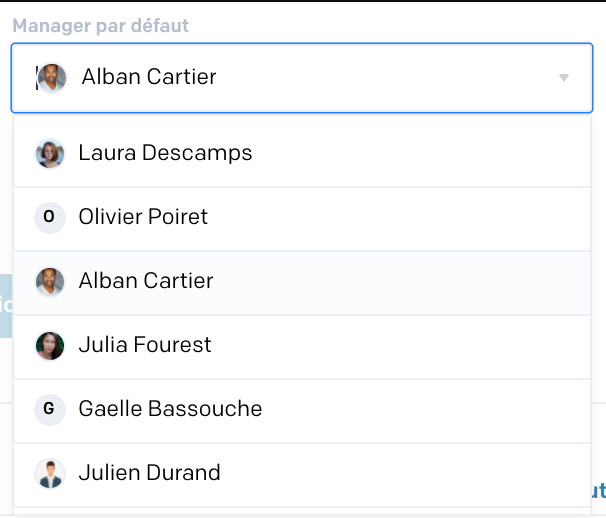Select Julien Durand from the dropdown options
This screenshot has width=606, height=518.
tap(302, 475)
